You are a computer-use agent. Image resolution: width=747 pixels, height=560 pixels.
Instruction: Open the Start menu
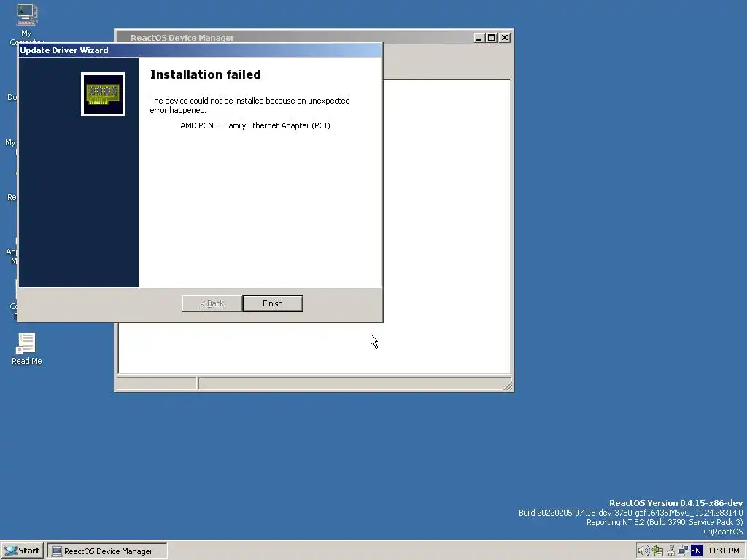[23, 551]
